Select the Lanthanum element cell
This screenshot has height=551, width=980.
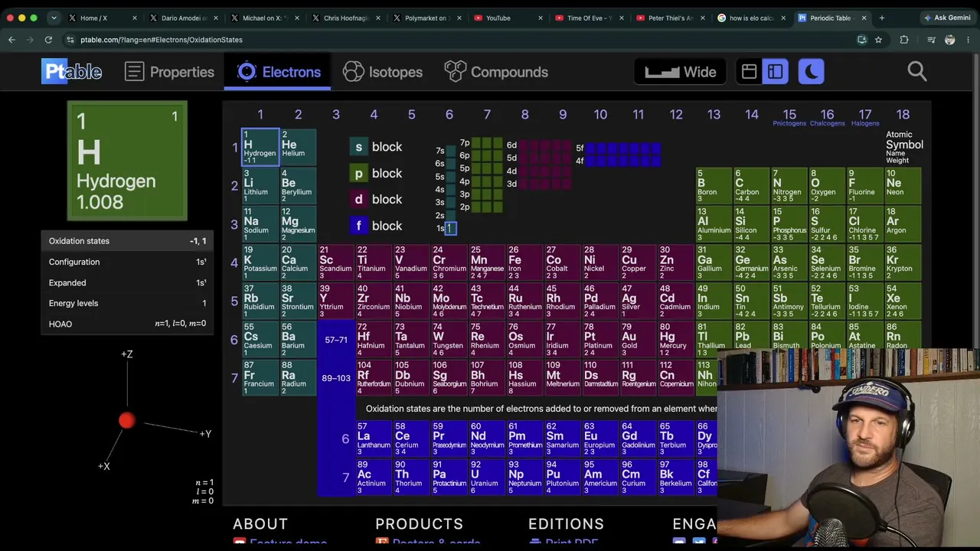[374, 439]
